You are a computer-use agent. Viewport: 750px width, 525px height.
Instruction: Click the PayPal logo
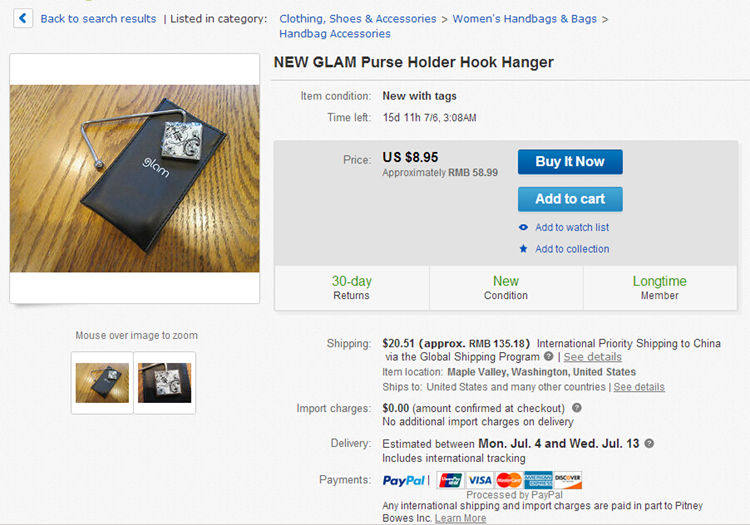pos(403,480)
